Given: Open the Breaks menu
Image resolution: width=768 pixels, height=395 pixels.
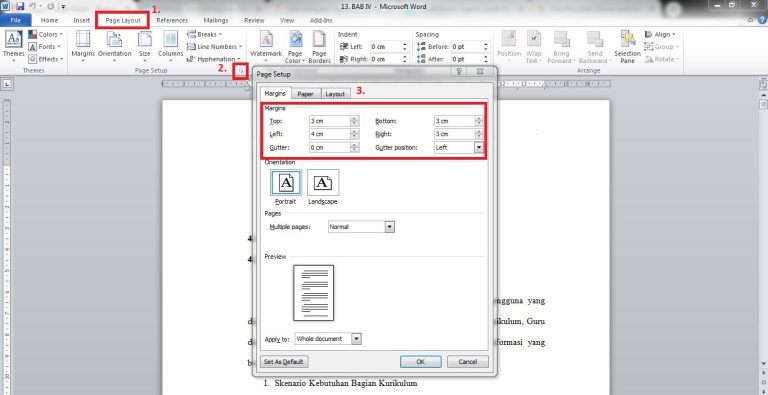Looking at the screenshot, I should point(204,34).
